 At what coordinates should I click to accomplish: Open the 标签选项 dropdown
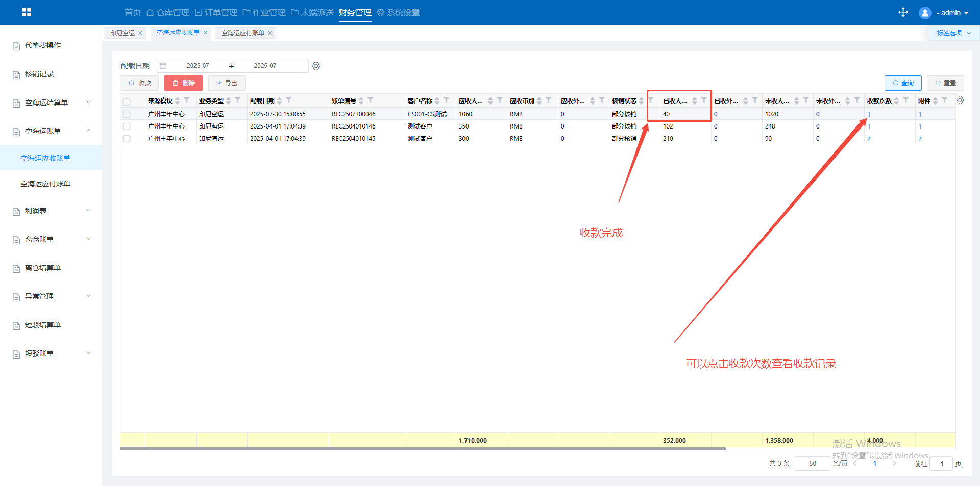coord(953,33)
